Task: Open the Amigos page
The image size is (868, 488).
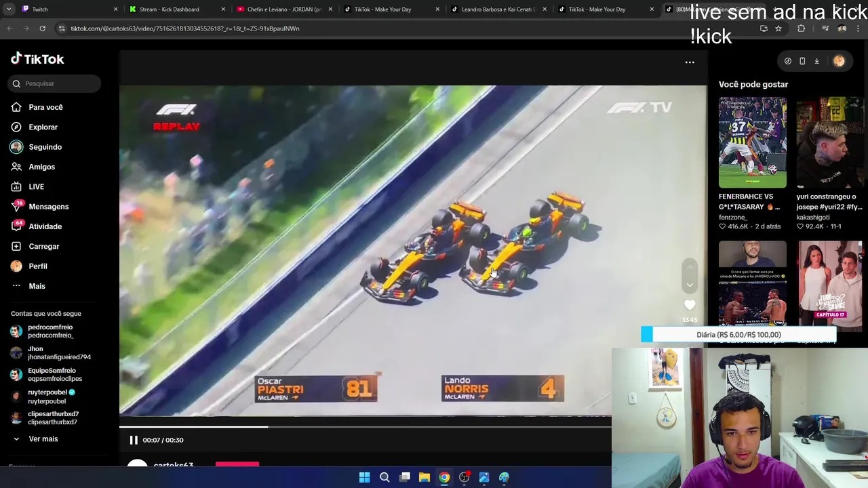Action: [41, 167]
